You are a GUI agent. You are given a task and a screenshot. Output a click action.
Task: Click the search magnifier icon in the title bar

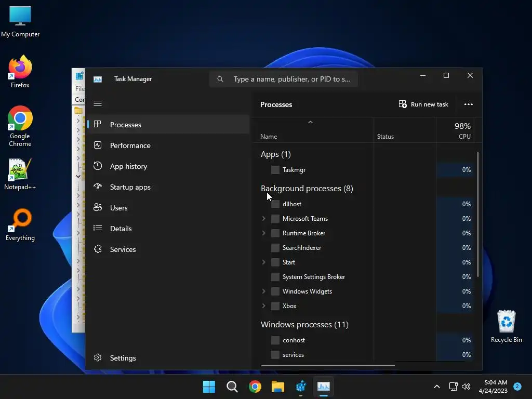click(220, 79)
